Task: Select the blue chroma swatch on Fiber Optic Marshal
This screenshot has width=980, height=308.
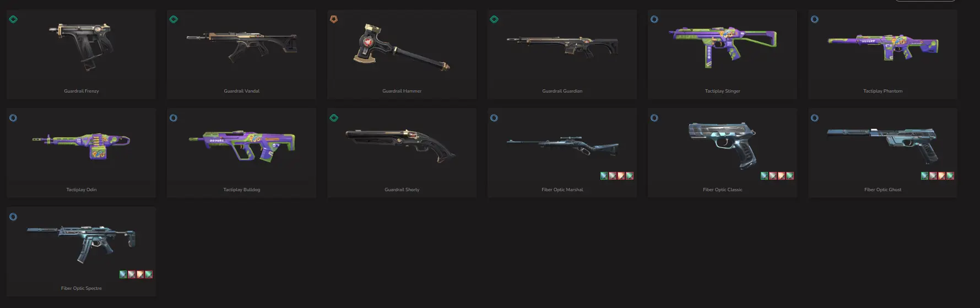Action: [x=604, y=176]
